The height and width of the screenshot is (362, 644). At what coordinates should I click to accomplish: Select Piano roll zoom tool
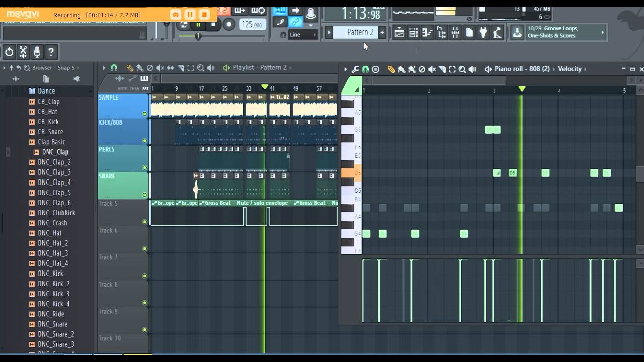point(462,69)
